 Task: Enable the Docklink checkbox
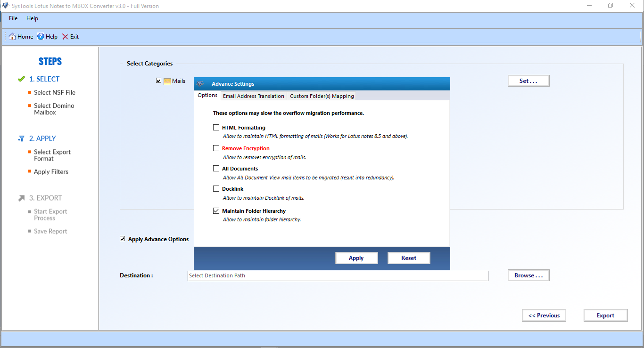[216, 189]
